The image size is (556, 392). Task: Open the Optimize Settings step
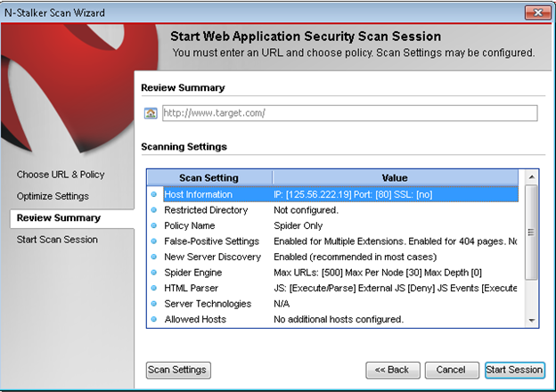(x=53, y=196)
